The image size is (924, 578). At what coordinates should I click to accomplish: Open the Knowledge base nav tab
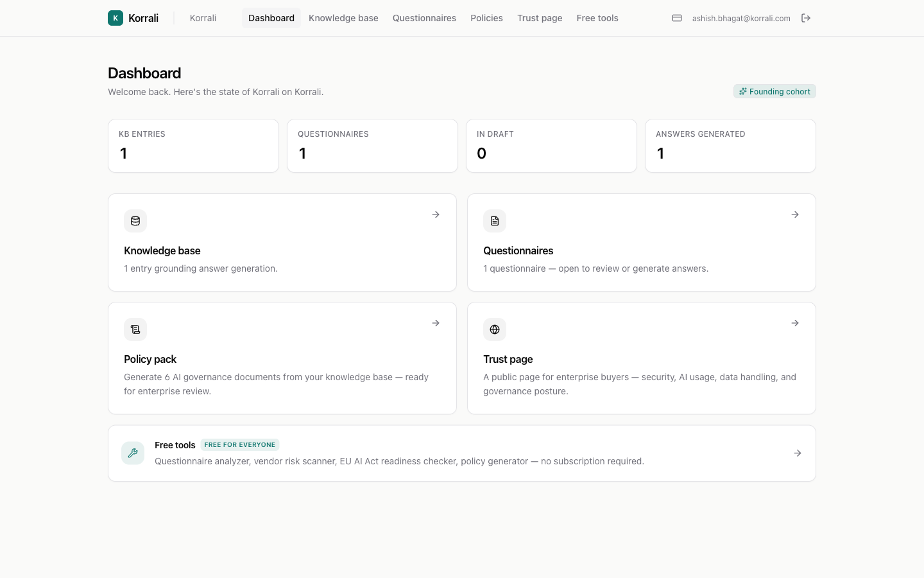point(343,18)
